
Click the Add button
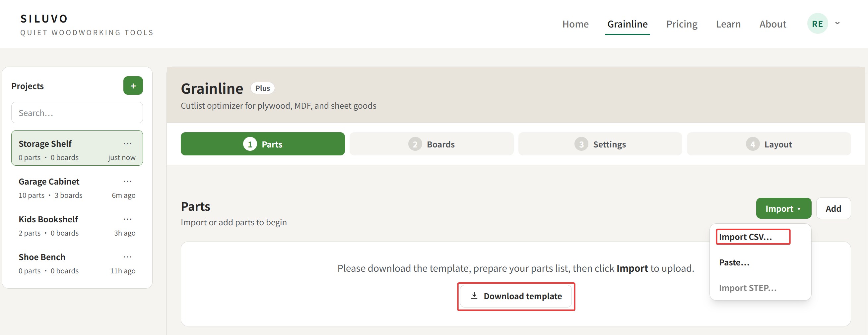click(x=833, y=208)
